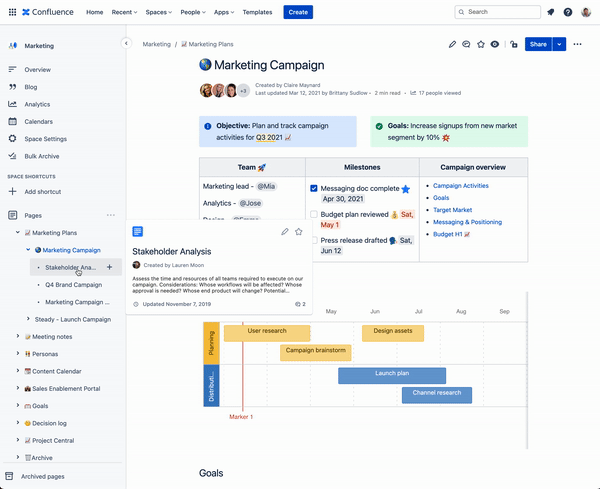Image resolution: width=600 pixels, height=489 pixels.
Task: Star the Stakeholder Analysis page in popup
Action: tap(299, 231)
